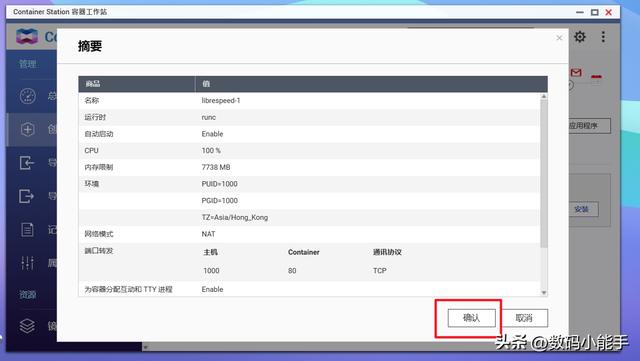Viewport: 640px width, 361px height.
Task: Open the images layers sidebar icon
Action: click(x=27, y=326)
